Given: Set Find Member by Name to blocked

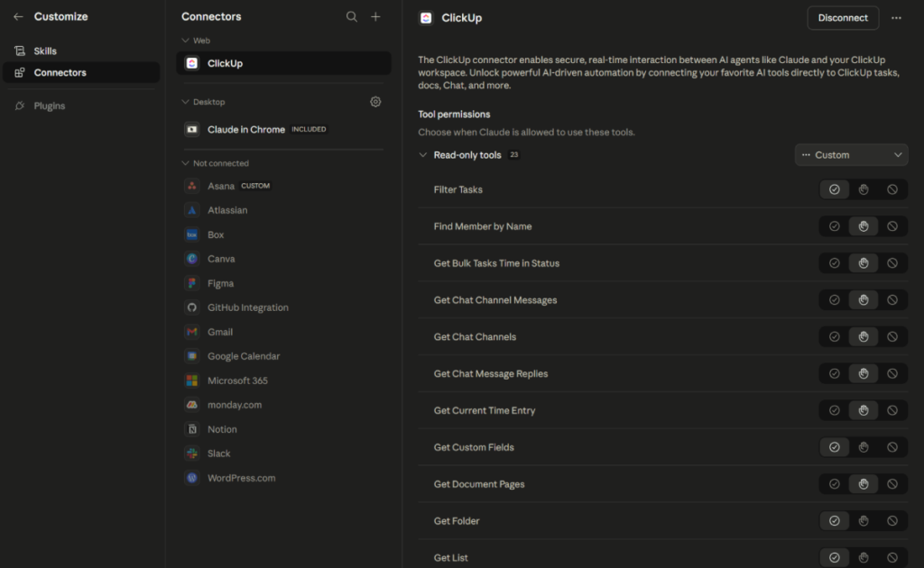Looking at the screenshot, I should click(x=892, y=226).
